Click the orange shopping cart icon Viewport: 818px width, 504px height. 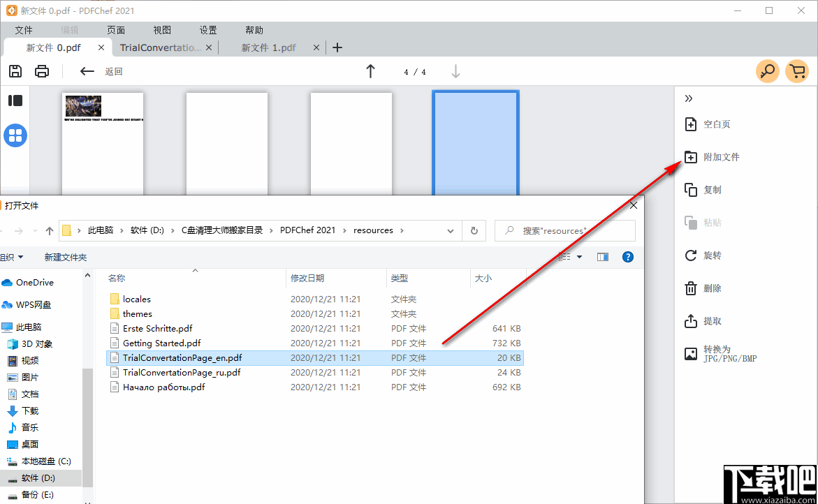coord(797,71)
